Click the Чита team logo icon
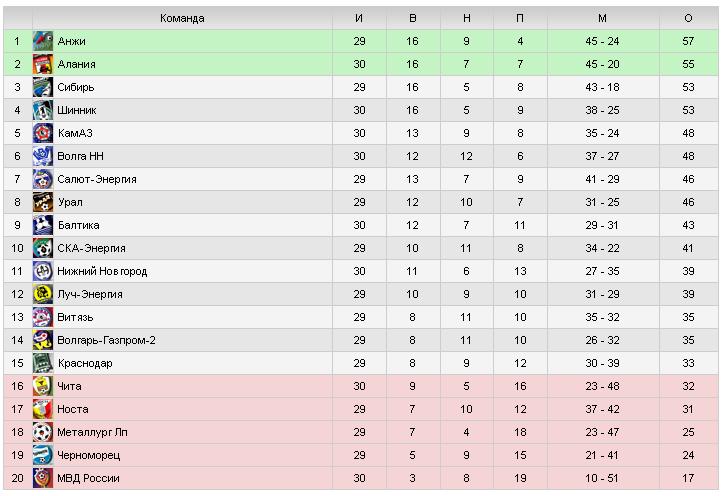This screenshot has width=723, height=496. coord(43,386)
